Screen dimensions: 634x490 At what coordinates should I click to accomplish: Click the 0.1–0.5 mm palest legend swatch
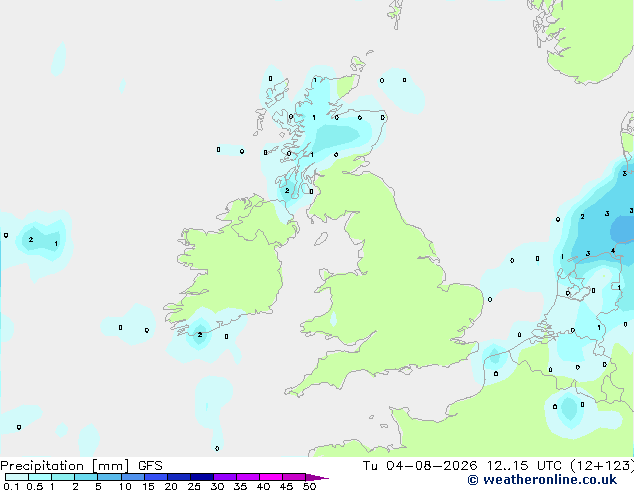tap(17, 477)
